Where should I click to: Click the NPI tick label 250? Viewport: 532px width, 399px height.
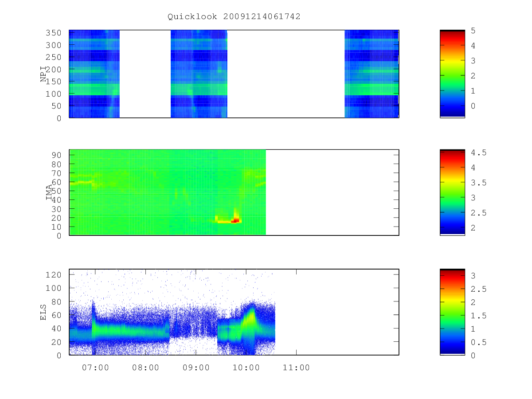[54, 58]
